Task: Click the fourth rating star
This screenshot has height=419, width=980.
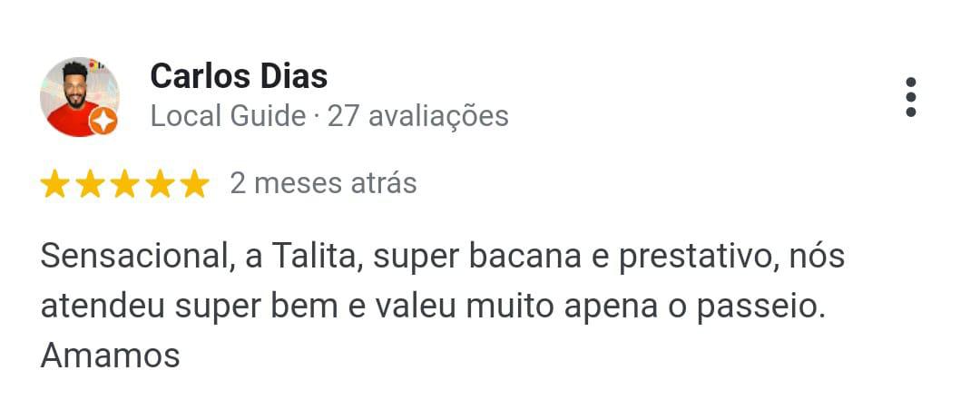Action: pyautogui.click(x=159, y=184)
